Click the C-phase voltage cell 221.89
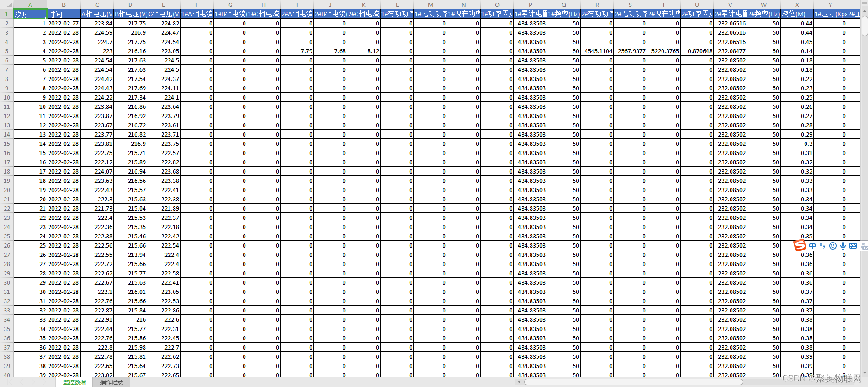Image resolution: width=868 pixels, height=387 pixels. click(x=164, y=208)
